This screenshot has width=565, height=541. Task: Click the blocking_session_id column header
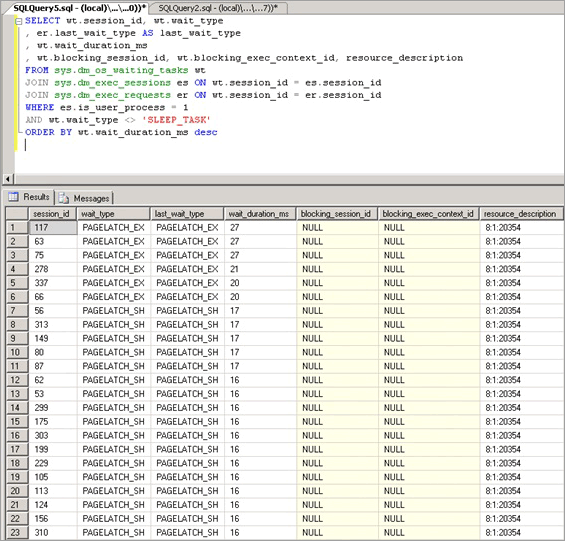337,214
